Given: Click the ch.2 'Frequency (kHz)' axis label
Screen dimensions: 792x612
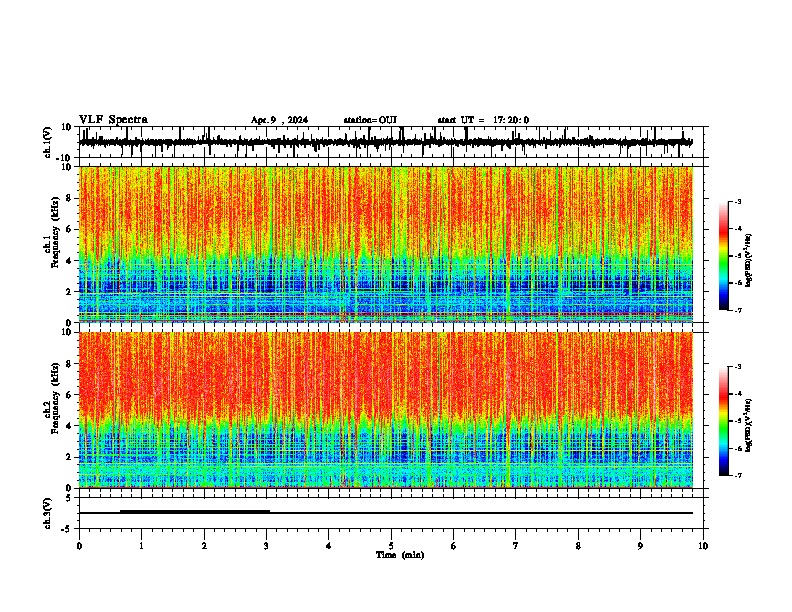Looking at the screenshot, I should [x=55, y=398].
